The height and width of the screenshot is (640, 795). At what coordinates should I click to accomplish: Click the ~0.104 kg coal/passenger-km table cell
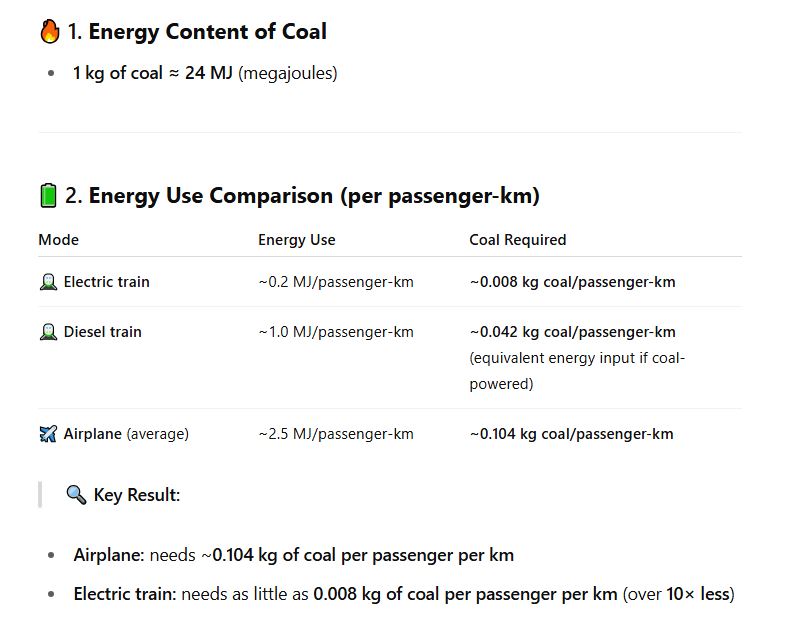571,434
